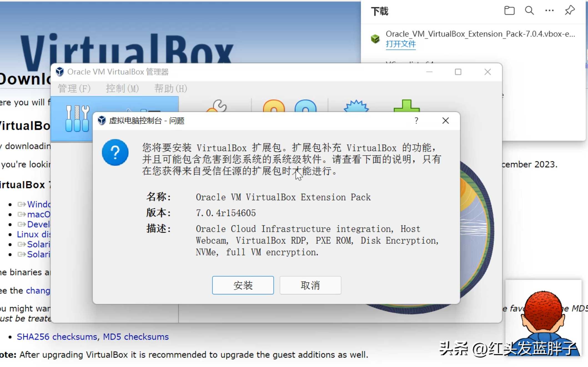Click 打开文件 link for Extension Pack download
This screenshot has width=588, height=367.
pos(401,44)
